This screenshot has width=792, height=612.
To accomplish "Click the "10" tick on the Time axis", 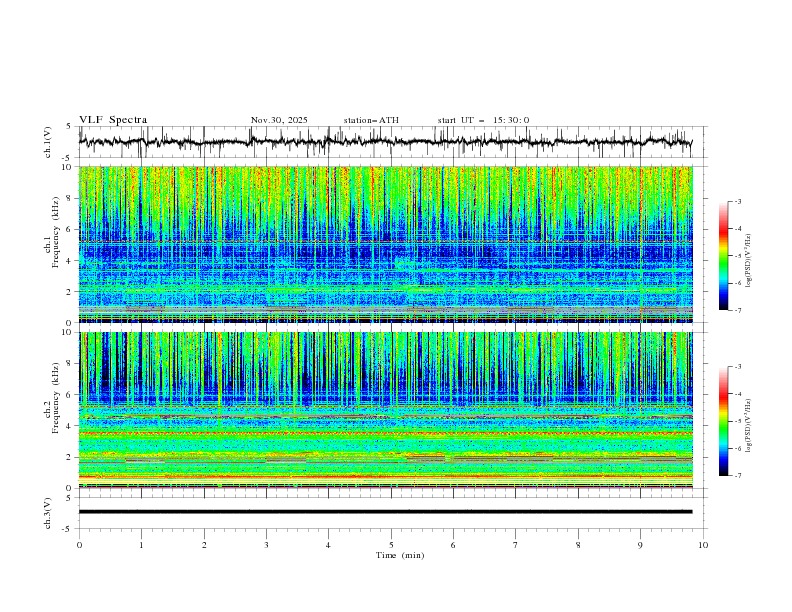I will point(703,545).
